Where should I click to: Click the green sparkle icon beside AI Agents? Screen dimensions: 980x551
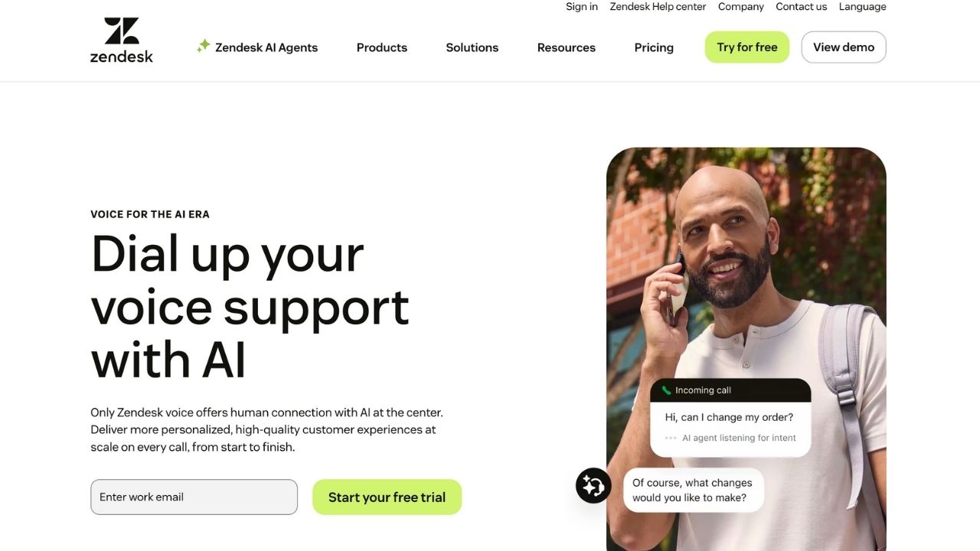(x=204, y=46)
